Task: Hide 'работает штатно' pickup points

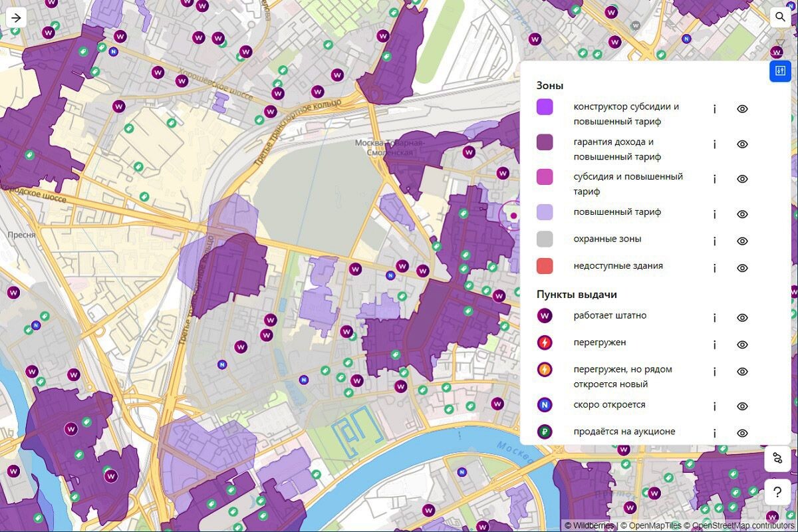Action: click(743, 318)
